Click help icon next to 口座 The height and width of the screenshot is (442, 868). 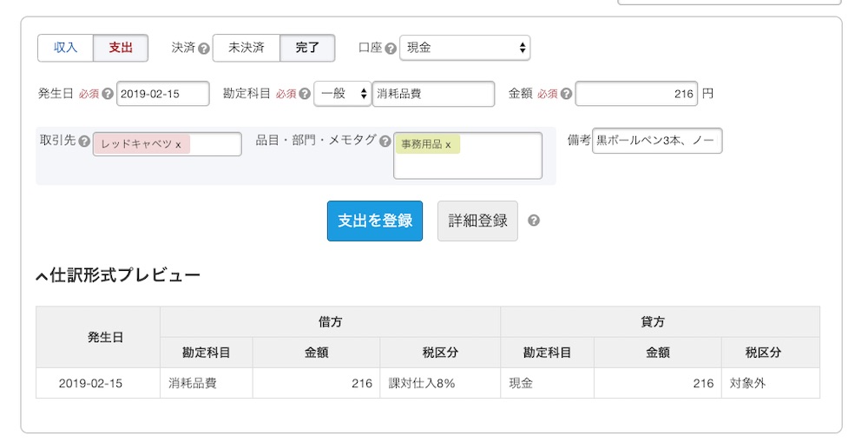(391, 49)
